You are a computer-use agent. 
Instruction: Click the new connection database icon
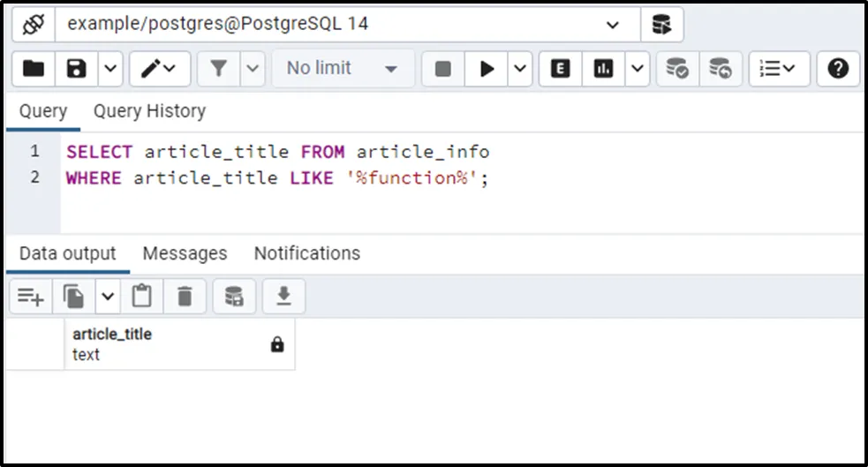(661, 25)
